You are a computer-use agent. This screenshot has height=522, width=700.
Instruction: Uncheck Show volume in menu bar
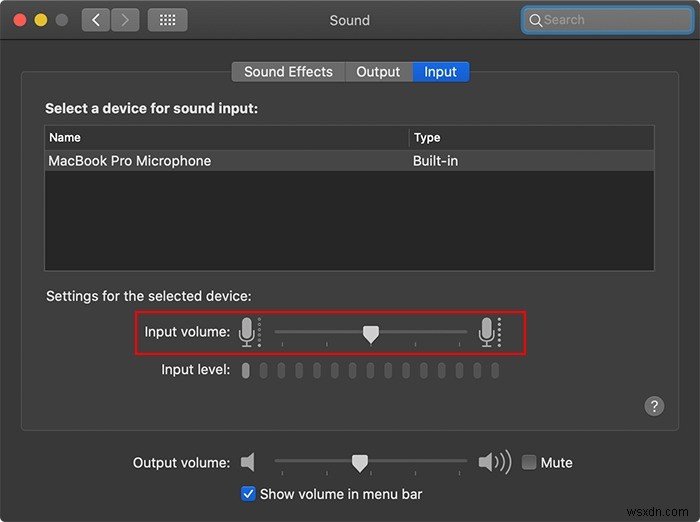click(249, 494)
